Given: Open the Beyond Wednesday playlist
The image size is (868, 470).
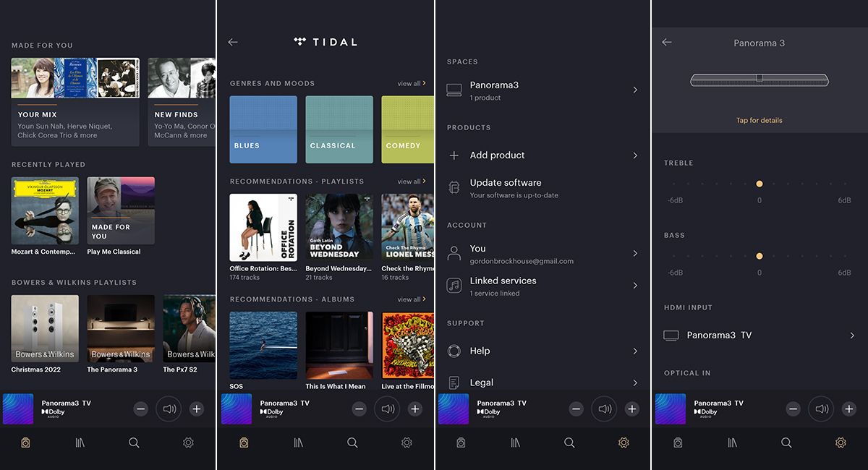Looking at the screenshot, I should pos(339,228).
